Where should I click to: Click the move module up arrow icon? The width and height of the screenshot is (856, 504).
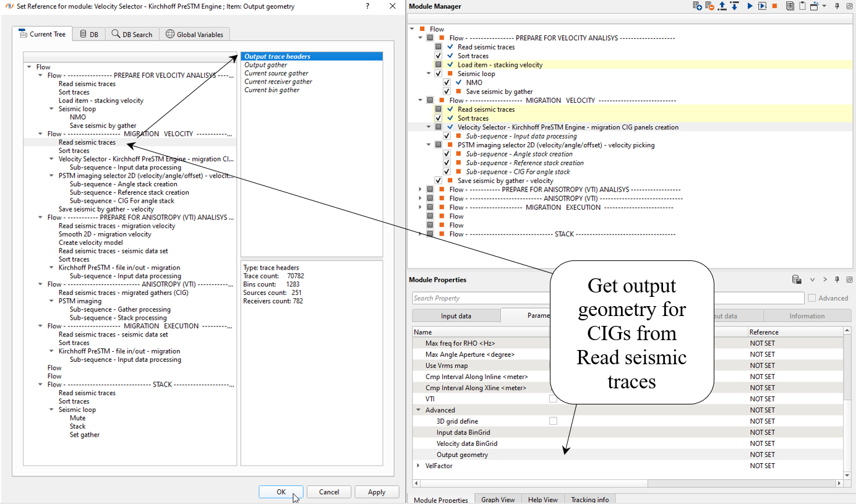pos(722,6)
